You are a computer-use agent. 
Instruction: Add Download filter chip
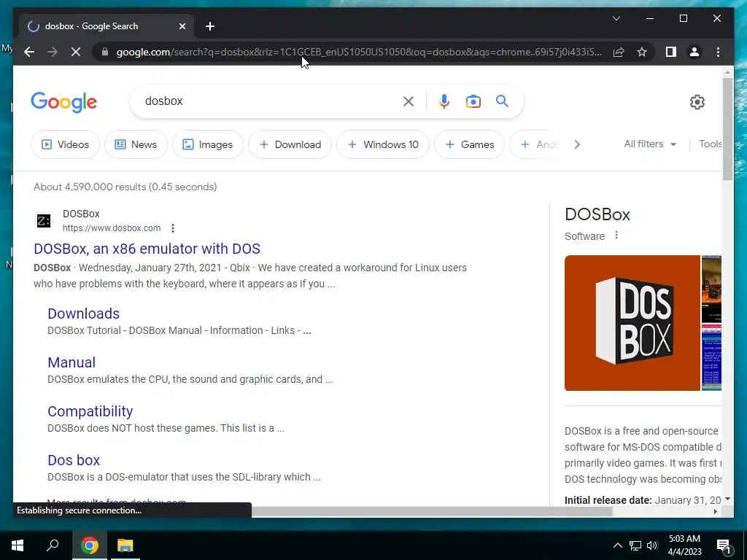pyautogui.click(x=290, y=144)
